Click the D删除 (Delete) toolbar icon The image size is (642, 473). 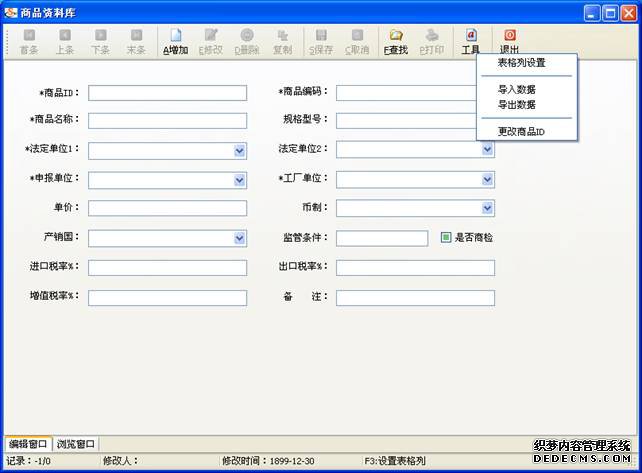(x=245, y=41)
